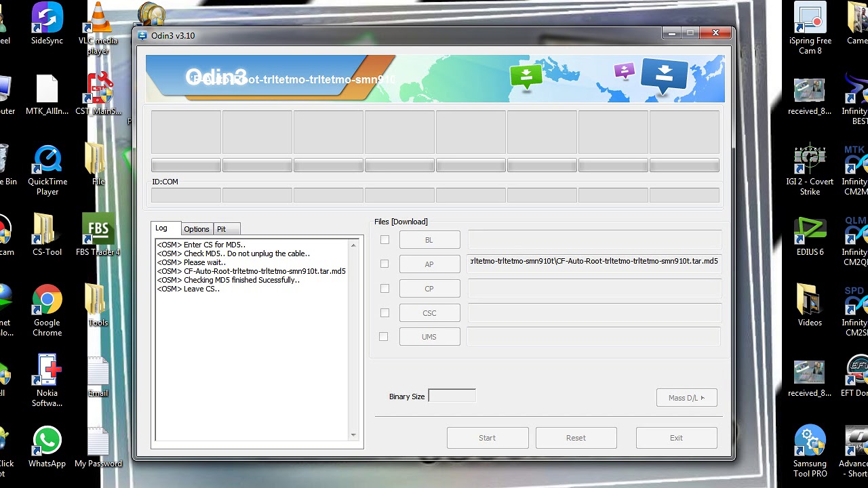Open the Infinity CM2SP desktop icon

(x=856, y=310)
